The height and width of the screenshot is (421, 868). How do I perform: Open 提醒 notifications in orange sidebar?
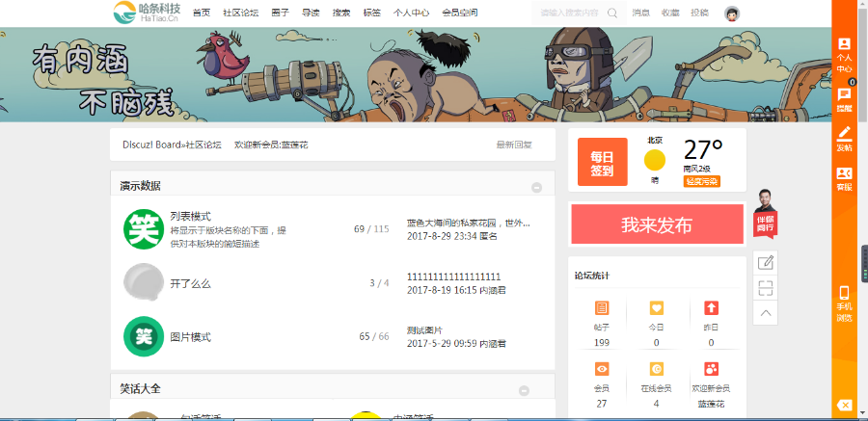pos(844,99)
